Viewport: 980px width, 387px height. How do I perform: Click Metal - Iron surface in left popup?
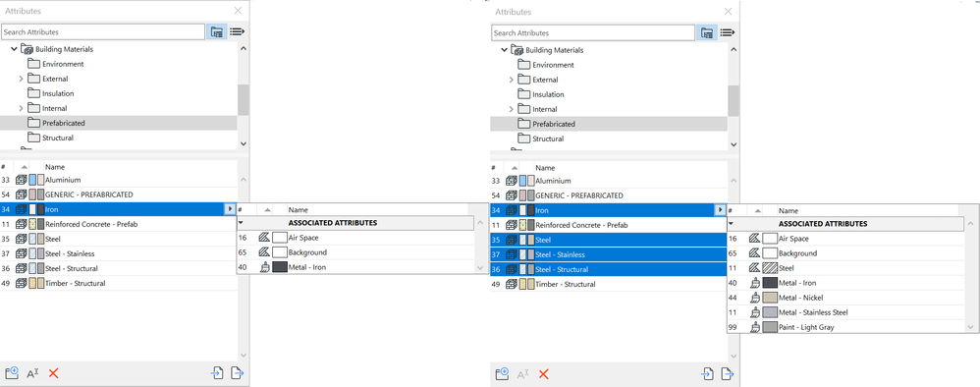tap(356, 267)
